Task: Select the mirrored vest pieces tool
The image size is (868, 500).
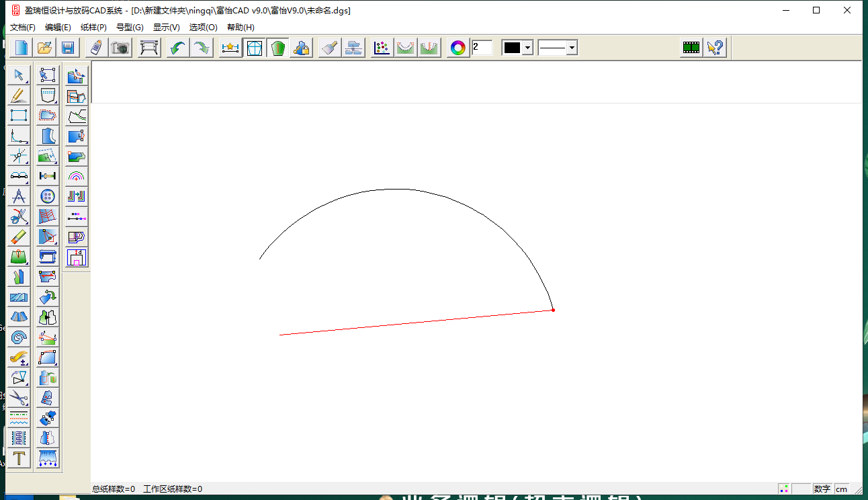Action: pos(48,317)
